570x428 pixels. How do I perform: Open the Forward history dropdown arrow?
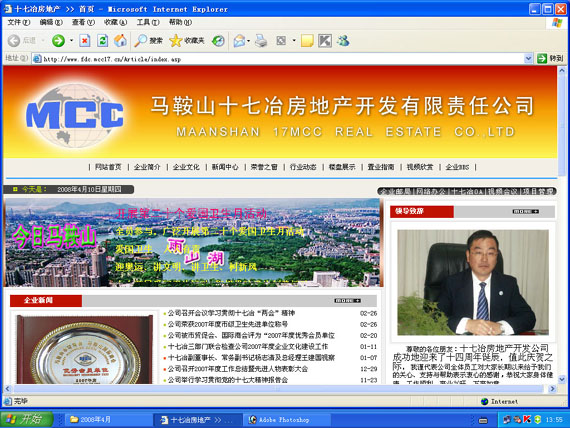point(71,40)
